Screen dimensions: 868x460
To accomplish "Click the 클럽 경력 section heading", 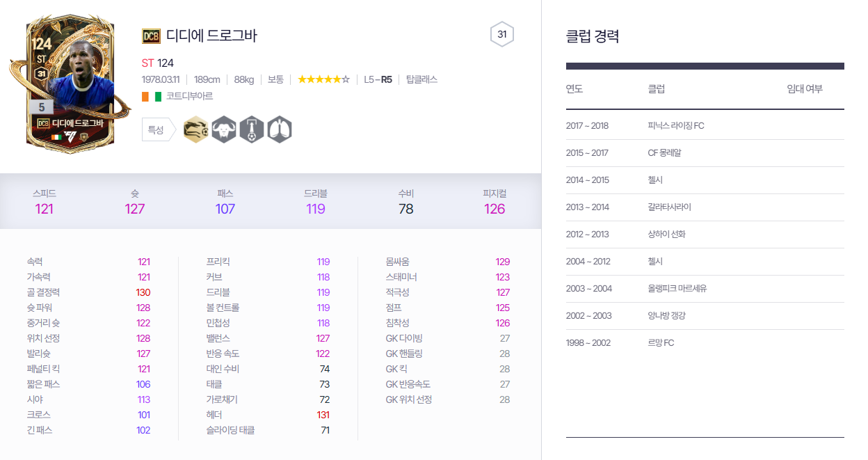I will pyautogui.click(x=593, y=37).
